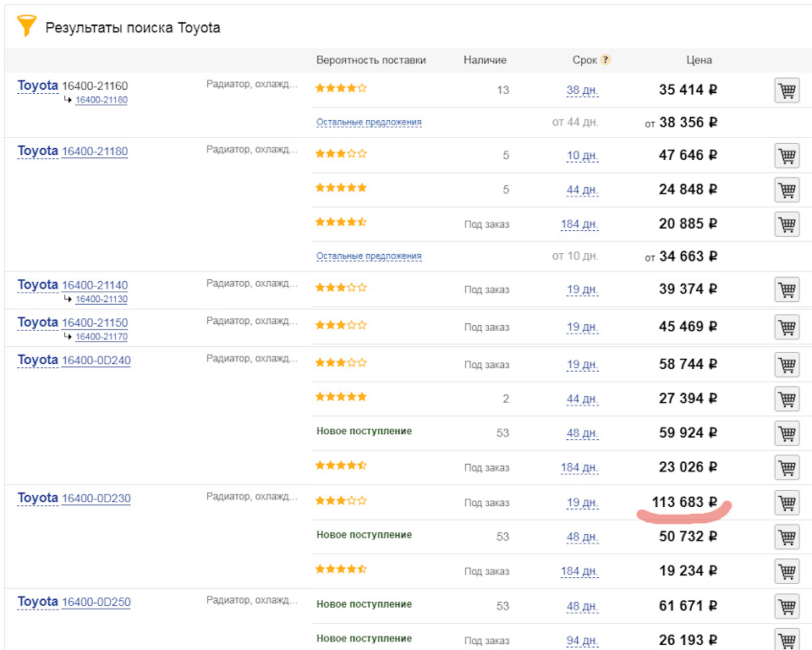
Task: Click the 38 дн. delivery term link
Action: [582, 91]
